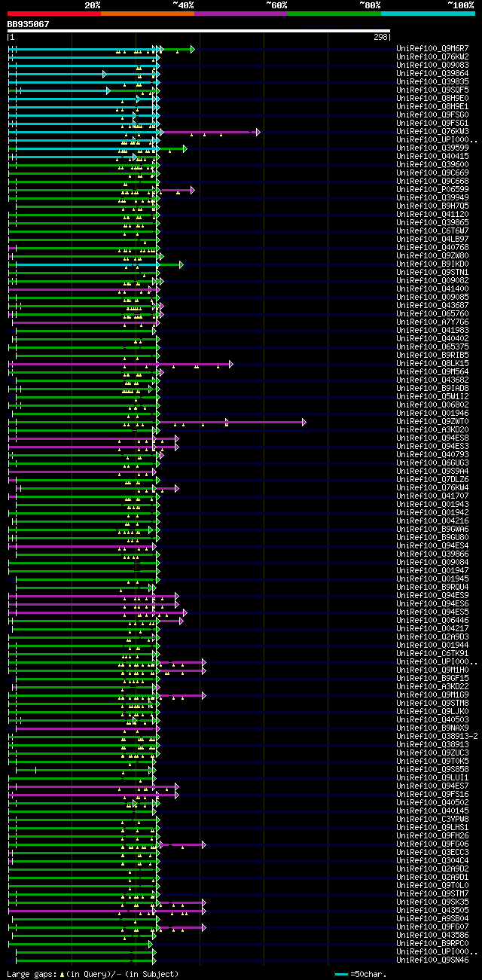Open hit UniRef100_Q76KW2
482x980 pixels.
(432, 57)
